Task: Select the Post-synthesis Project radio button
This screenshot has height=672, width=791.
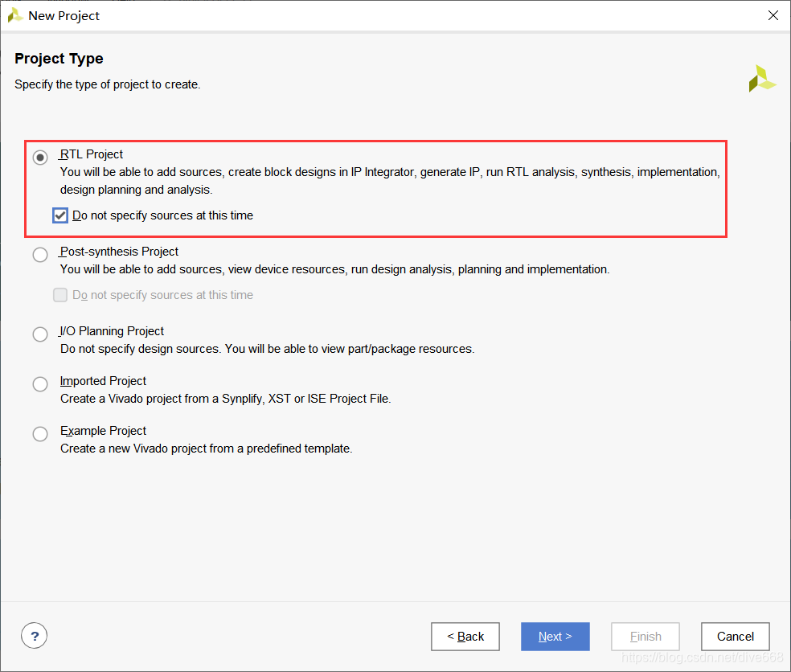Action: pos(40,255)
